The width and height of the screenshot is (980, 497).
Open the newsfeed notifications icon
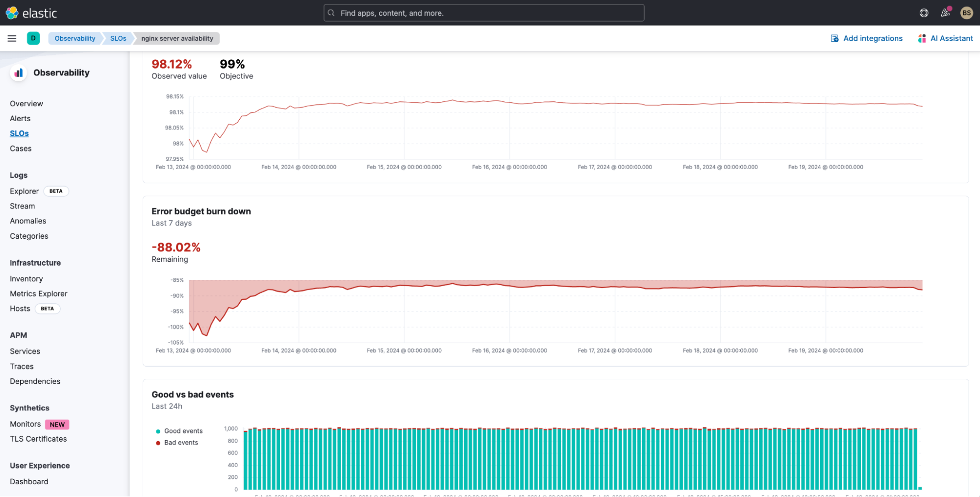tap(945, 13)
